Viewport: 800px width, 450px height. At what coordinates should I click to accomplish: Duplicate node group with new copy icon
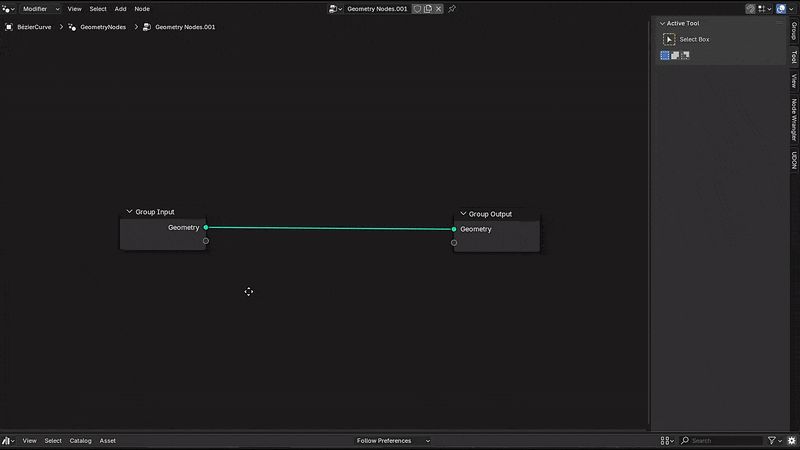coord(428,9)
